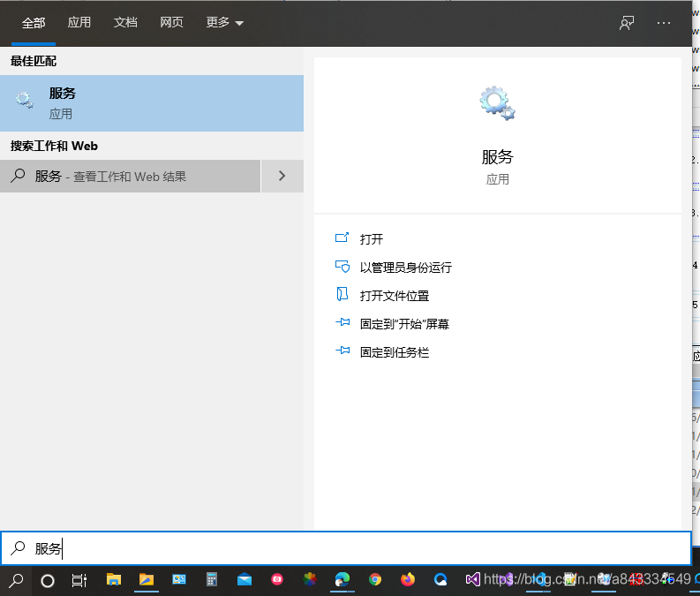Expand the 更多 dropdown filter
The image size is (700, 596).
pyautogui.click(x=224, y=22)
